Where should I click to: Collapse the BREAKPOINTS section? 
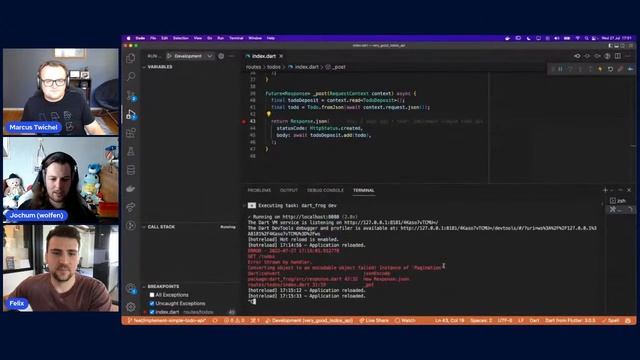point(162,286)
